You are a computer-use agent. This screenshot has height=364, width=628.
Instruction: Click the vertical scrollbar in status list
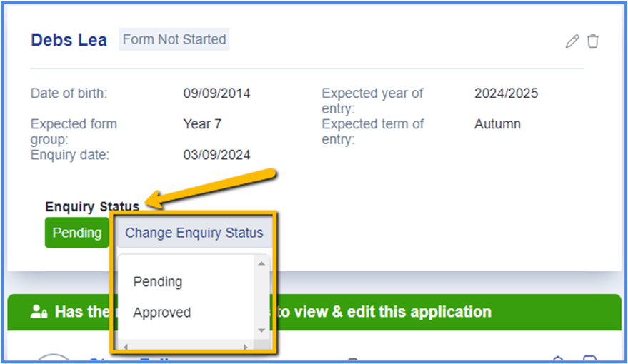coord(261,296)
